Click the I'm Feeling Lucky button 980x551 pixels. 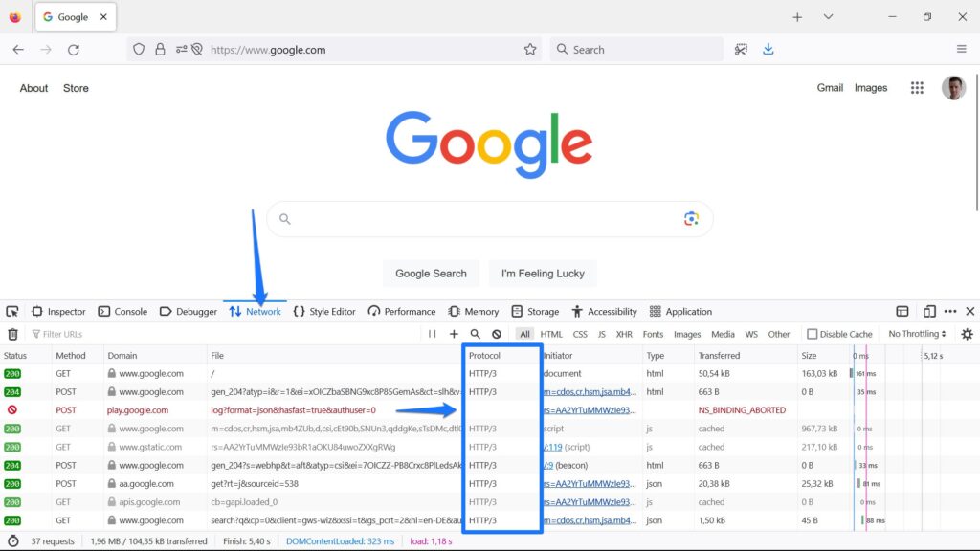click(x=543, y=273)
